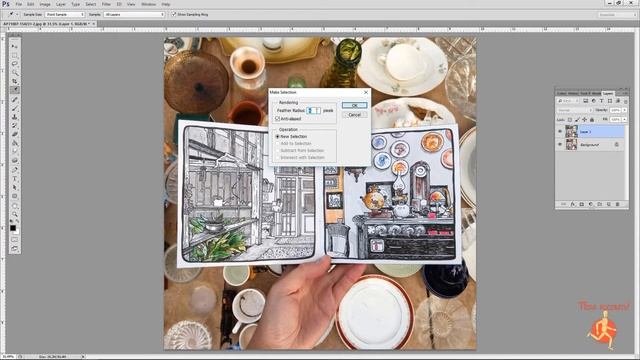Click lock image pixels brush icon

pyautogui.click(x=577, y=120)
